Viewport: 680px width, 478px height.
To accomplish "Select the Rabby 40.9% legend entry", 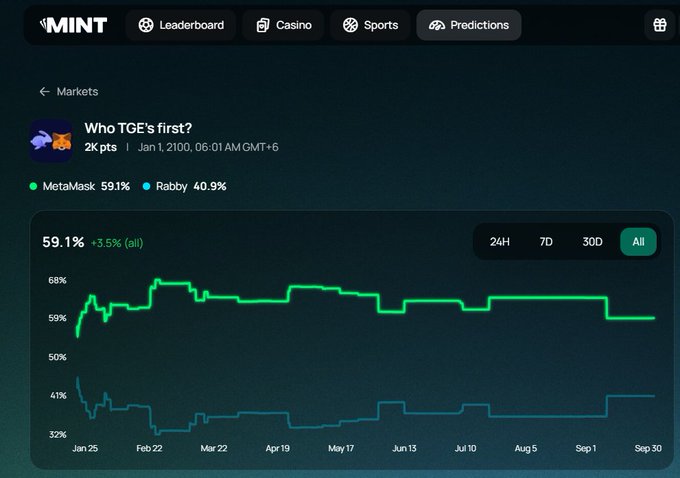I will (185, 187).
